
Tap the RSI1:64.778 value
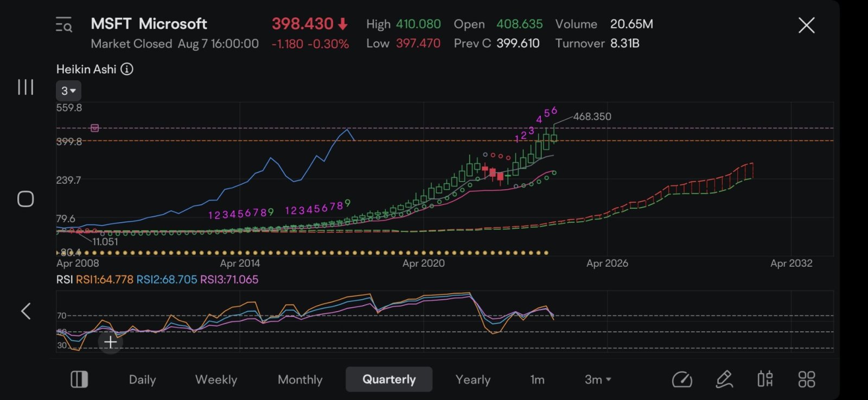pyautogui.click(x=105, y=280)
